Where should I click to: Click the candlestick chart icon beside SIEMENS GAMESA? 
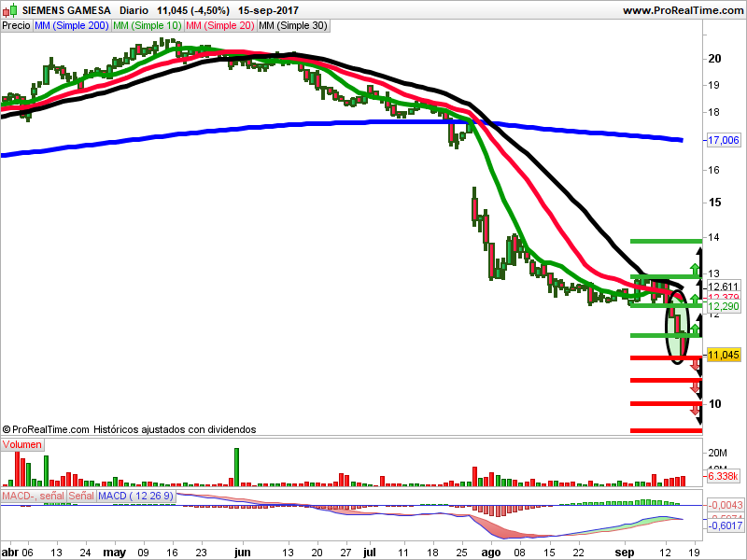coord(10,10)
